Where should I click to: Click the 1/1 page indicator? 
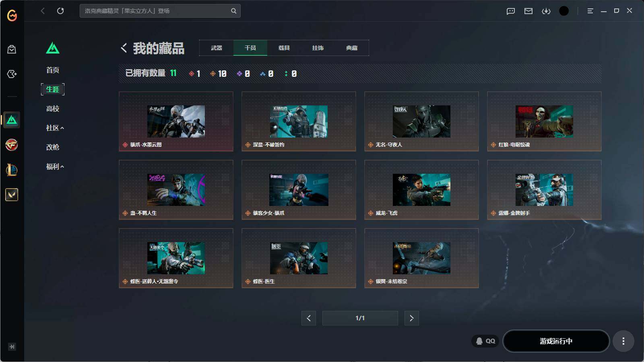pos(360,318)
